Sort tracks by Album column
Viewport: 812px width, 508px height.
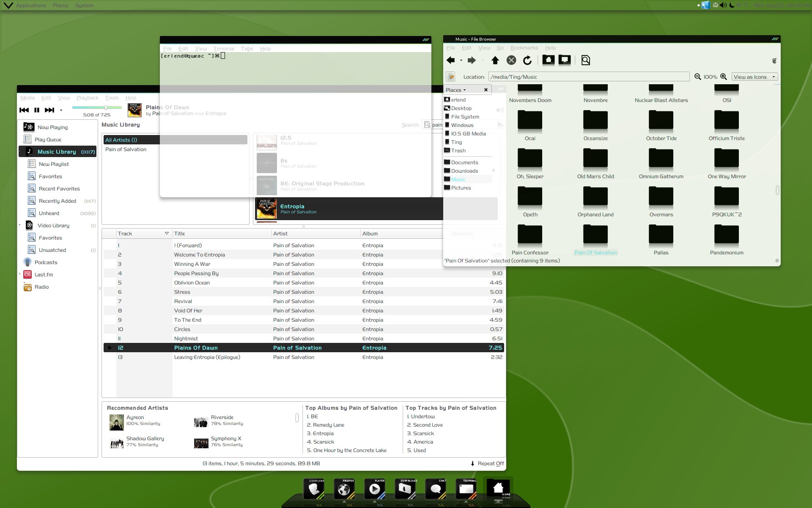tap(402, 234)
